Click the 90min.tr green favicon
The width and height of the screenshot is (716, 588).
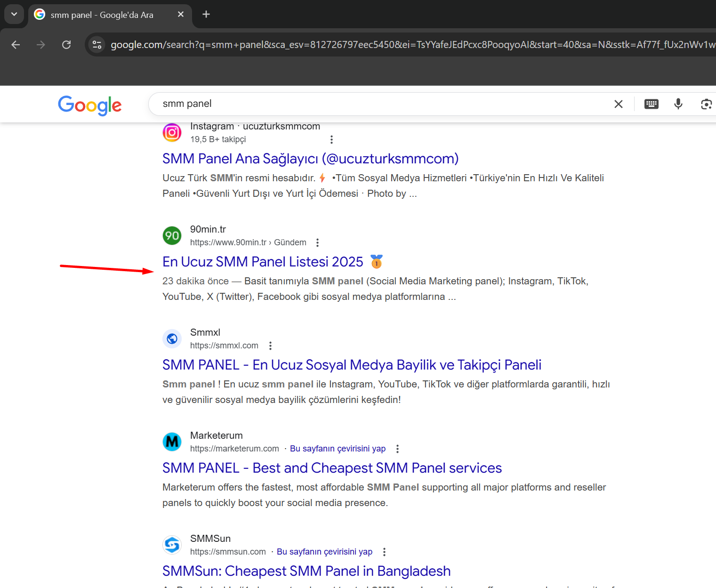click(172, 235)
